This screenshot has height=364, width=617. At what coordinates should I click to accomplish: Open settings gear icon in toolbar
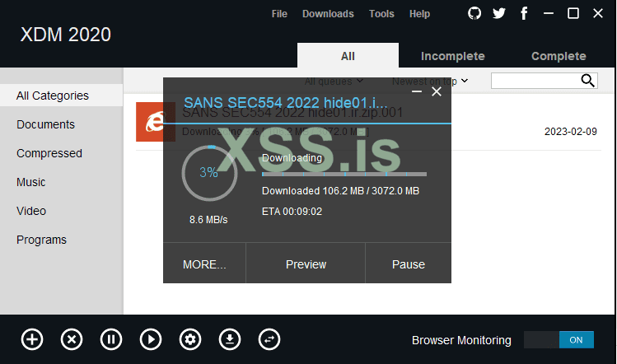190,339
